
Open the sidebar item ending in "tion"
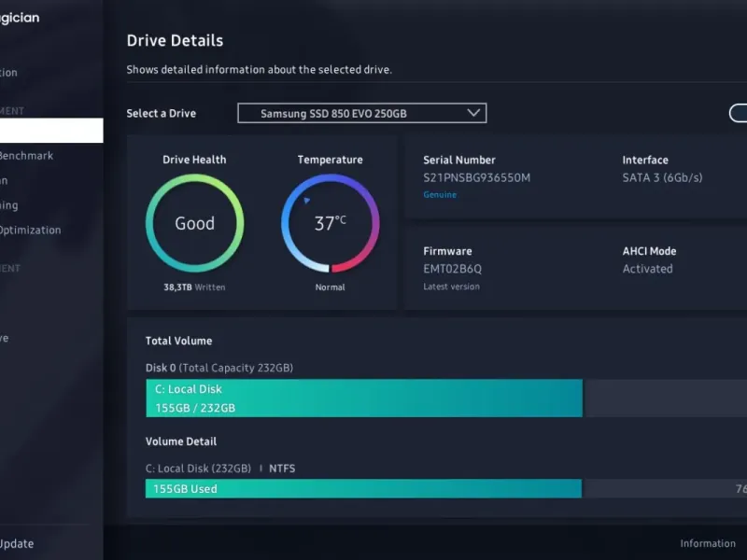(x=8, y=73)
